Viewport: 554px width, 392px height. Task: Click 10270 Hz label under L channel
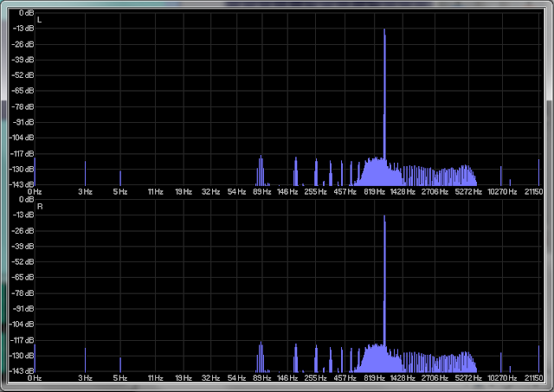502,192
